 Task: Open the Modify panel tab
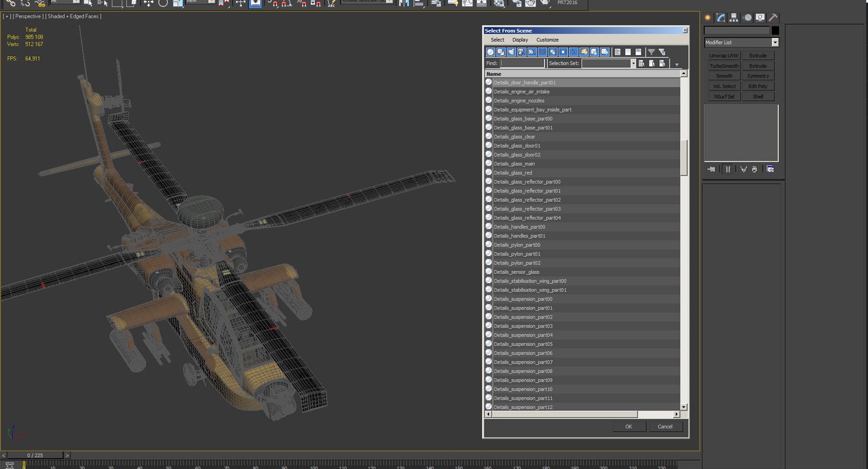(721, 18)
